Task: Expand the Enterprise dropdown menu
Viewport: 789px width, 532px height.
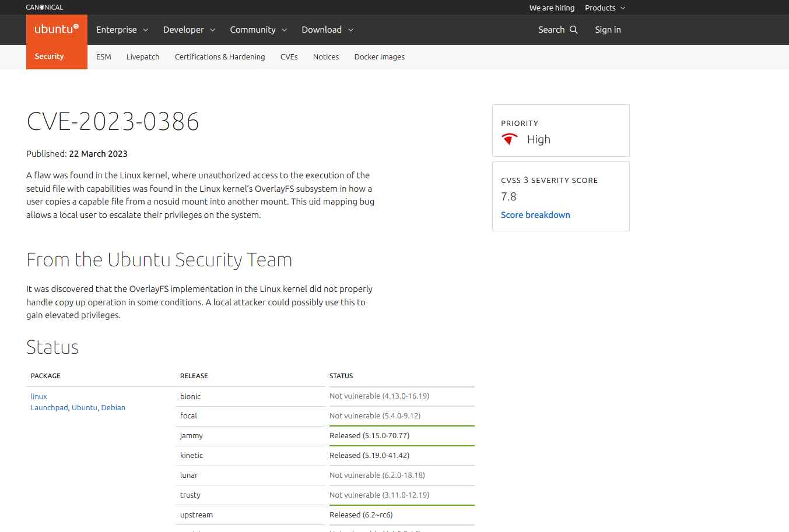Action: pyautogui.click(x=122, y=30)
